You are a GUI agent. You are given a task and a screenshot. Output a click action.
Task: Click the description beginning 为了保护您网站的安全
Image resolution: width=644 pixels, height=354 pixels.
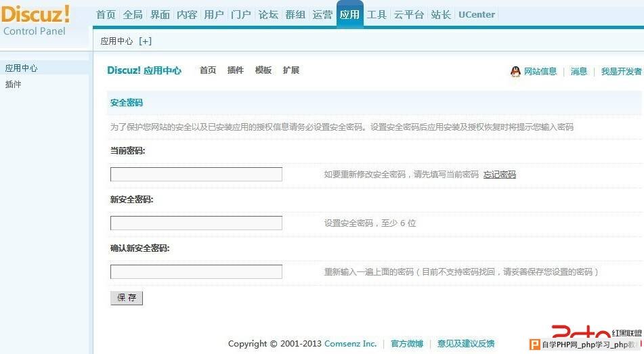click(x=342, y=127)
